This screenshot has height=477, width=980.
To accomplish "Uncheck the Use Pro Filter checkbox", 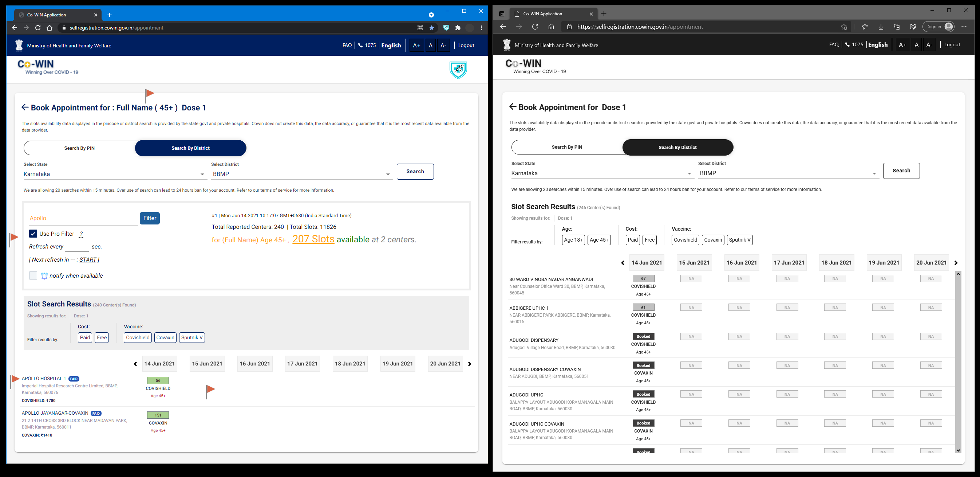I will [x=33, y=234].
